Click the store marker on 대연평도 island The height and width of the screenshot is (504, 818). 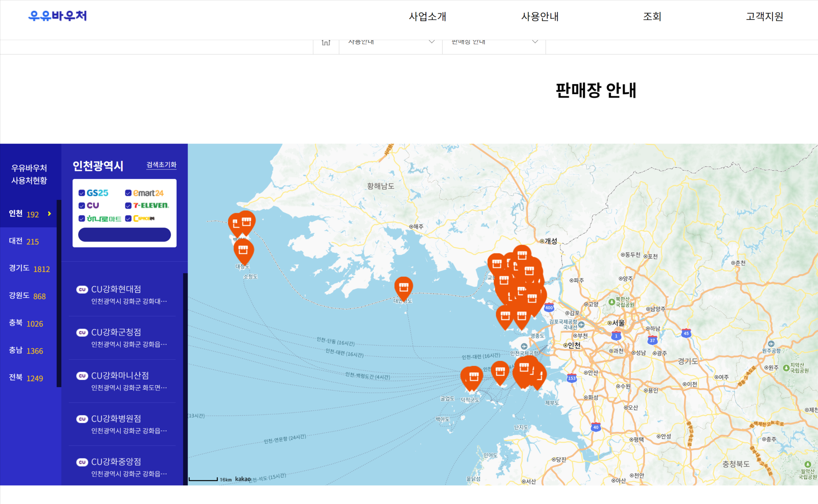(403, 287)
